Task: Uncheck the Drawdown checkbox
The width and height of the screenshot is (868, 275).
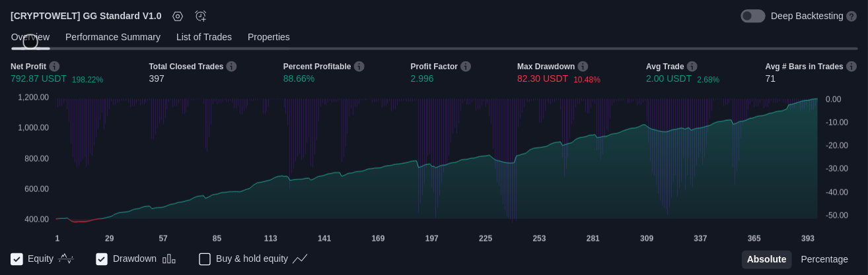Action: click(102, 259)
